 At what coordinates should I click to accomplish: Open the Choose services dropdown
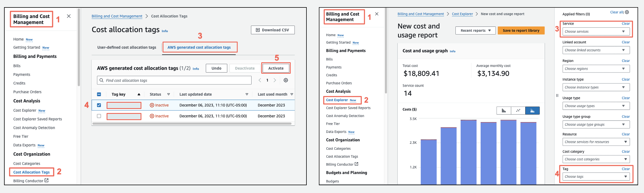tap(596, 31)
